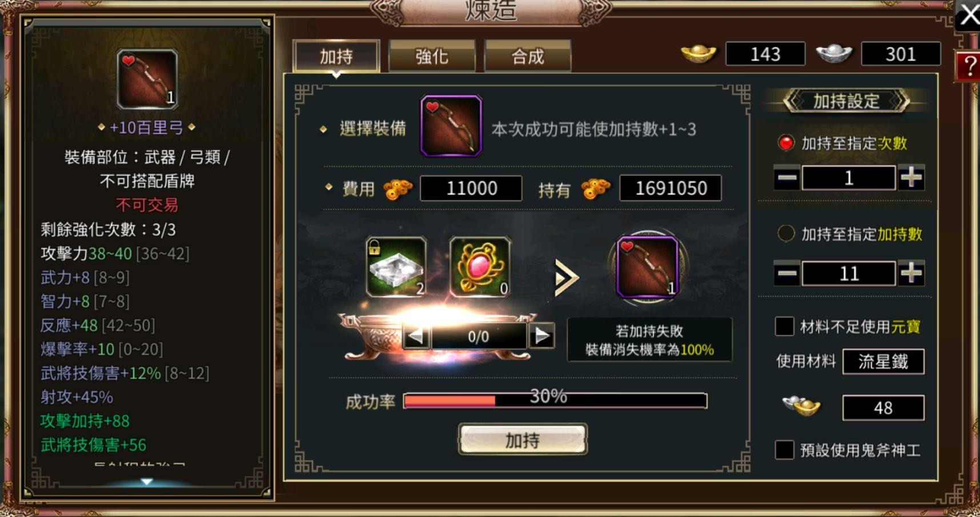The height and width of the screenshot is (517, 980).
Task: Click the gold ingot currency icon
Action: pyautogui.click(x=698, y=54)
